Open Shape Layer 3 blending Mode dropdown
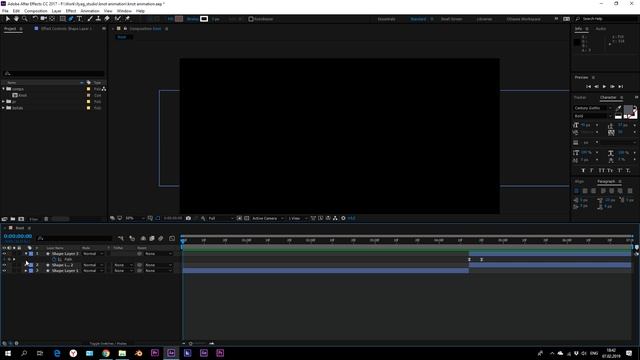Viewport: 640px width, 360px height. tap(93, 253)
